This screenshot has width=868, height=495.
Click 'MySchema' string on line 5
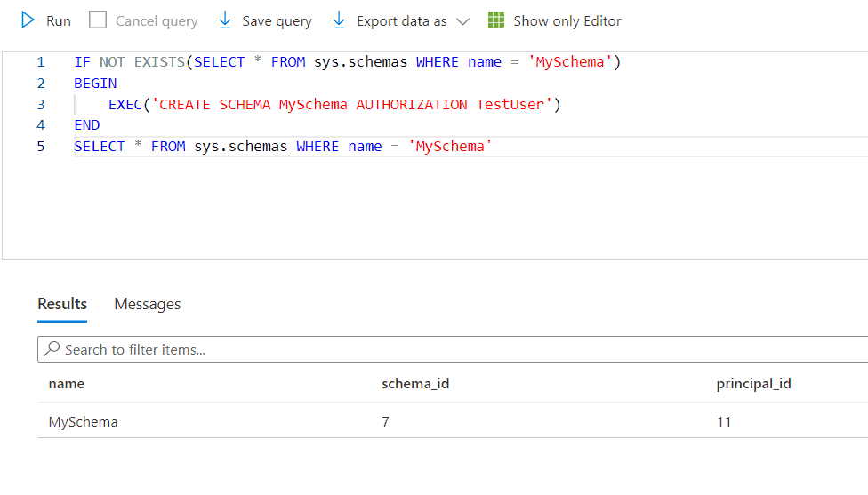(449, 147)
